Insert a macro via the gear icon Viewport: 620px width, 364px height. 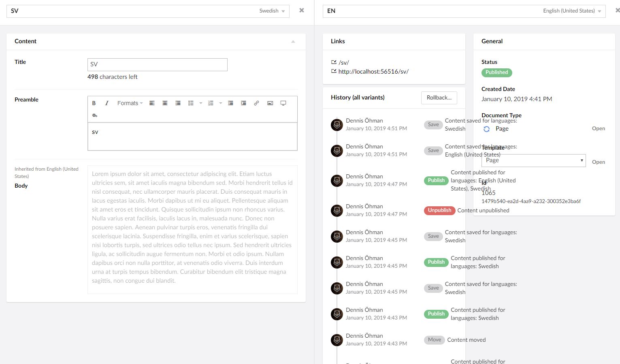(x=94, y=115)
